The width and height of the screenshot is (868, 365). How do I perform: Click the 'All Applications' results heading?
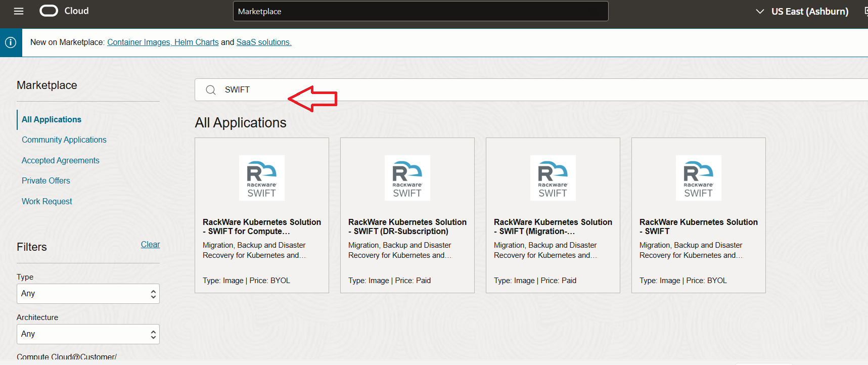click(241, 123)
